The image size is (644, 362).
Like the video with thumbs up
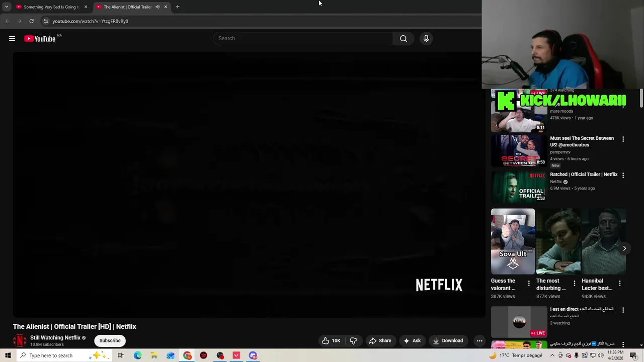(332, 340)
